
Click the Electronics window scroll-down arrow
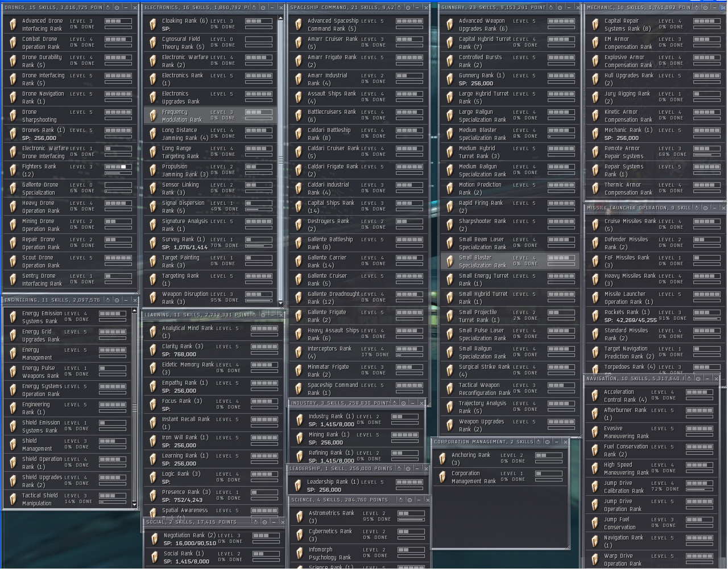[280, 303]
